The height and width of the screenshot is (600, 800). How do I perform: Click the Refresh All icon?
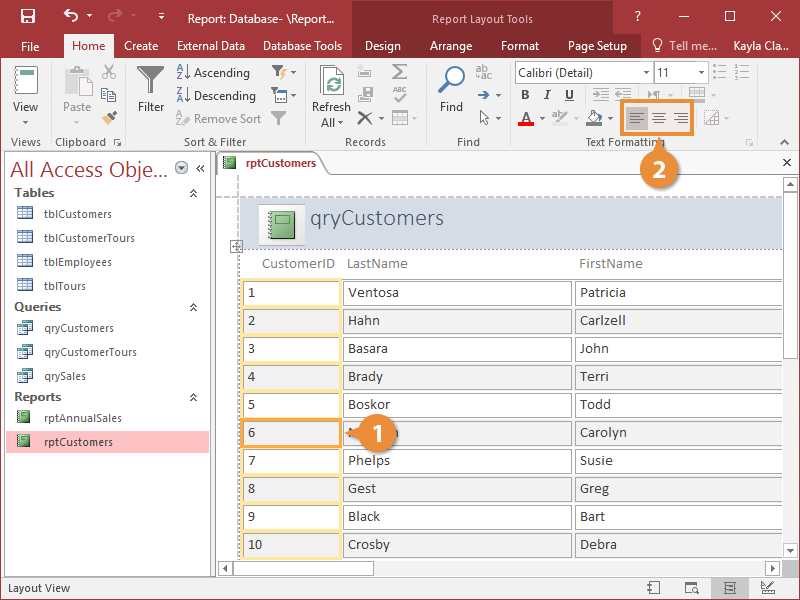pyautogui.click(x=332, y=81)
